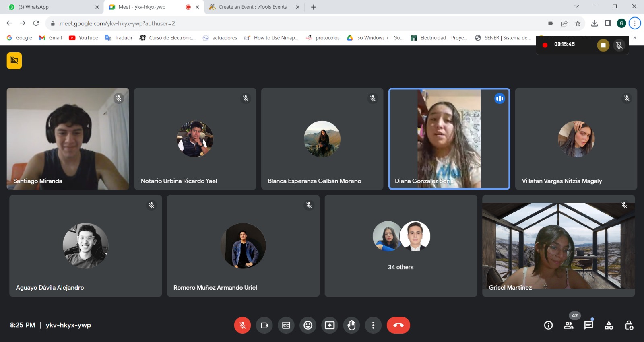Open the chat panel icon

(588, 325)
